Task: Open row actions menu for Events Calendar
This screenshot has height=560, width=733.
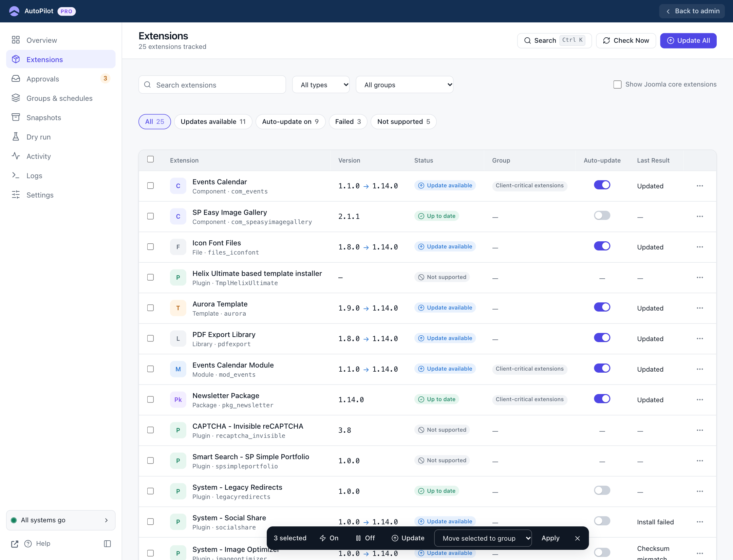Action: click(700, 186)
